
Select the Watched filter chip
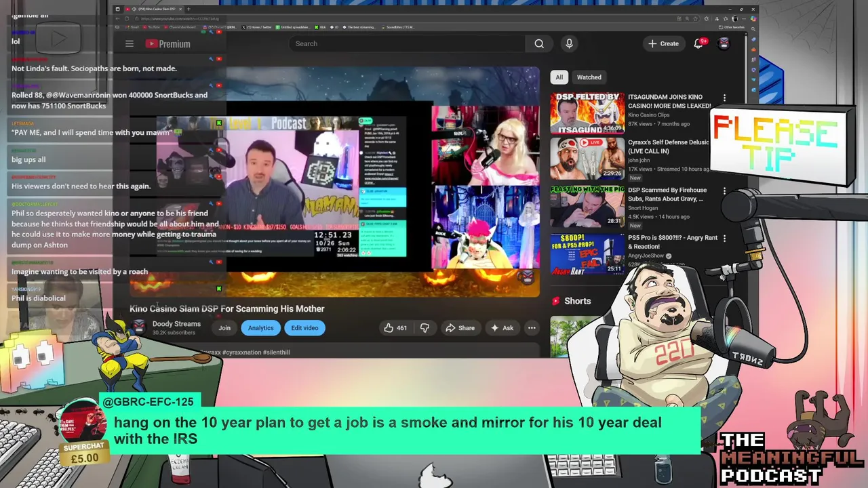(589, 77)
